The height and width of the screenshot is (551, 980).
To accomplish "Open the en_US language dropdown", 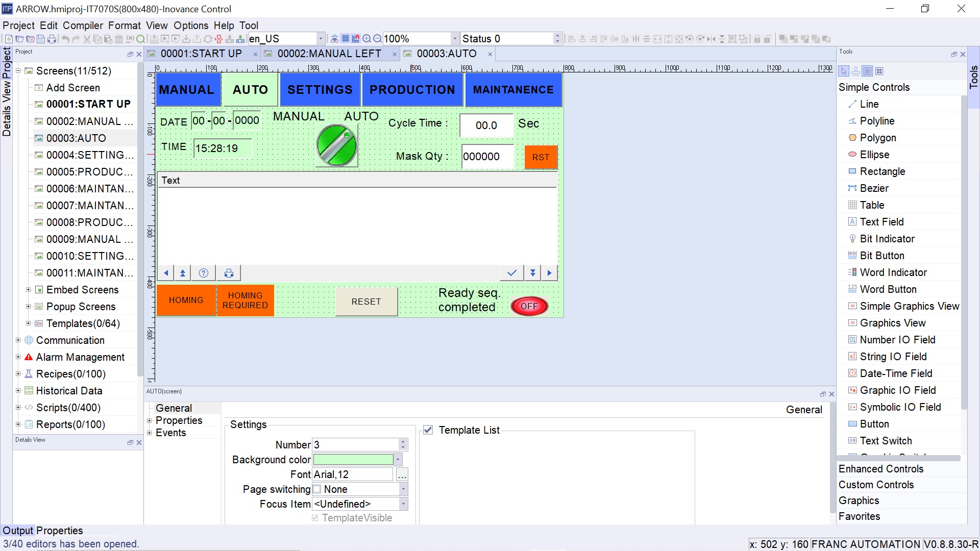I will point(321,39).
